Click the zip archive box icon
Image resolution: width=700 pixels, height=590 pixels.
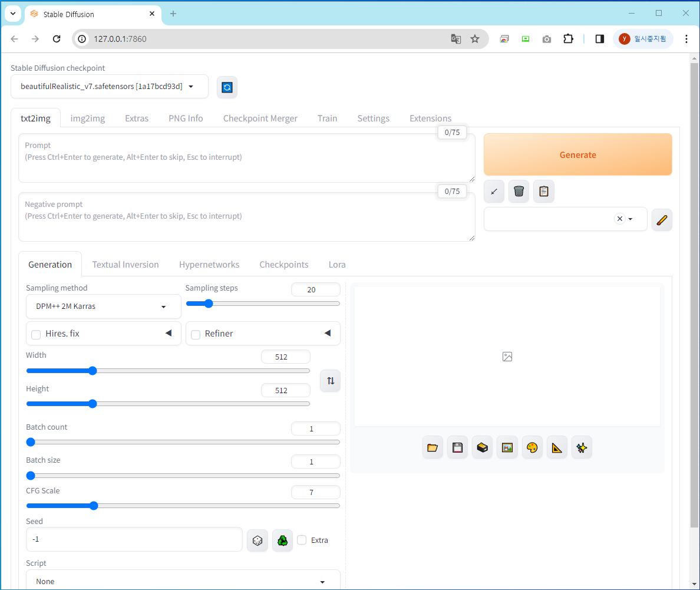[482, 447]
